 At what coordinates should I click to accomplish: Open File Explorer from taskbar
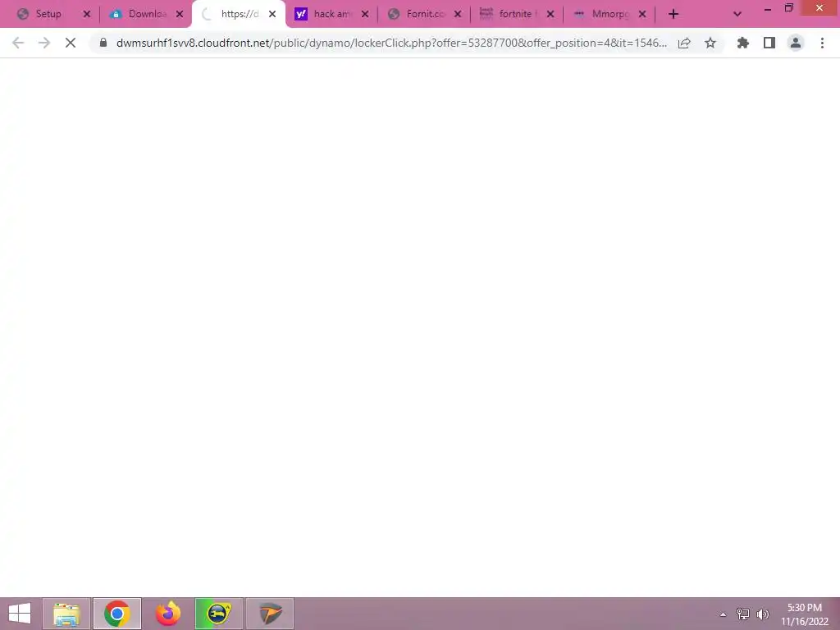coord(66,614)
